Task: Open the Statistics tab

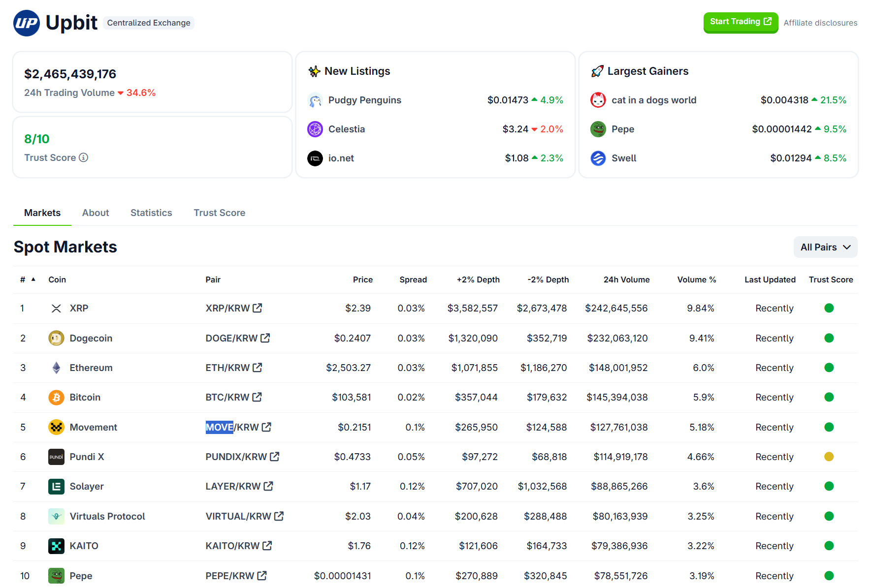Action: pos(151,213)
